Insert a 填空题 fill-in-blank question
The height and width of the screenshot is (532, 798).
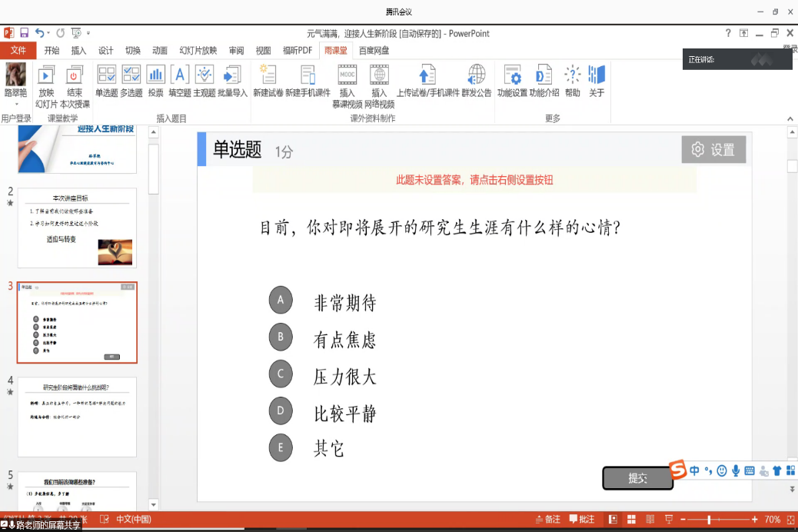[x=180, y=81]
